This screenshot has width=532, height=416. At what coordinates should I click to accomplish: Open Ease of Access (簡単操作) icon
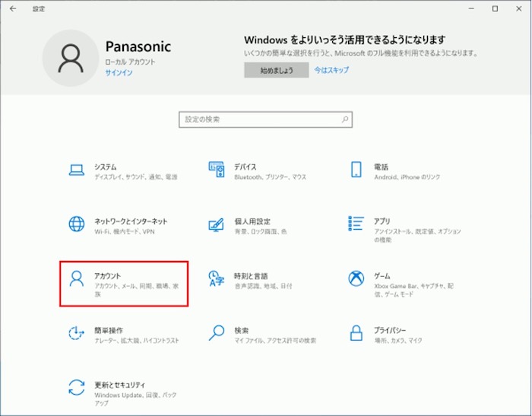click(76, 333)
